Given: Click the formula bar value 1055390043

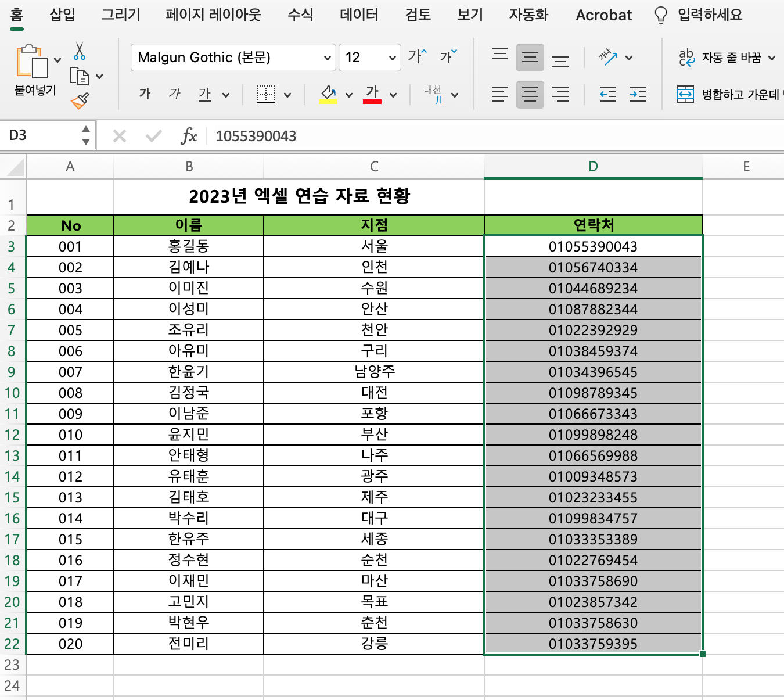Looking at the screenshot, I should tap(256, 136).
